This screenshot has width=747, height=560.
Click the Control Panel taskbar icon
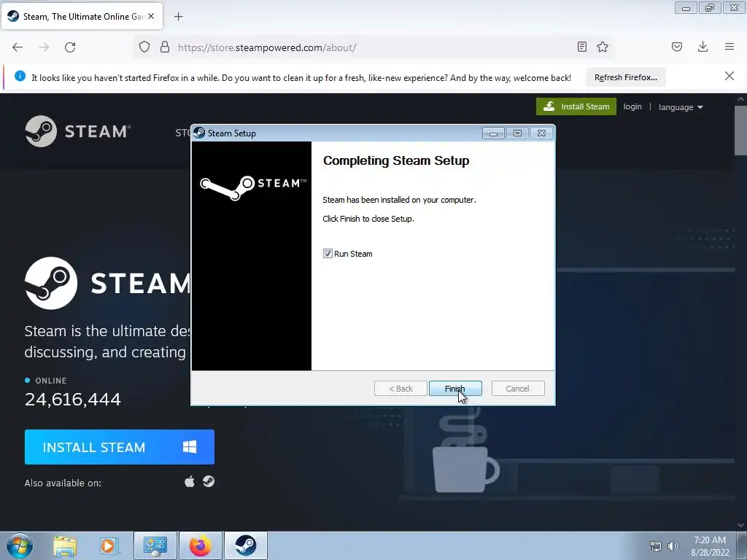coord(155,545)
